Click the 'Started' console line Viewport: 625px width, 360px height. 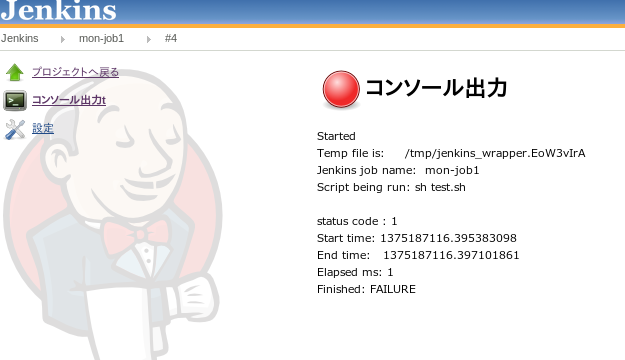[336, 136]
